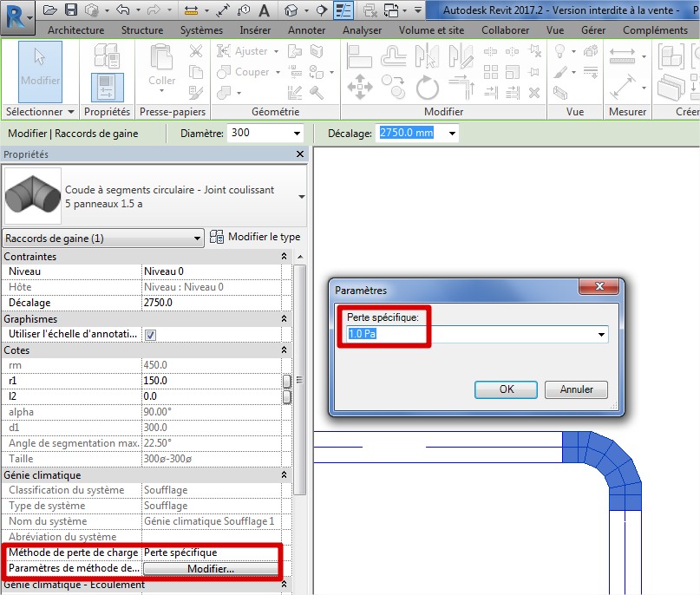Click the Save icon in quick access toolbar
The image size is (700, 595).
pyautogui.click(x=71, y=10)
